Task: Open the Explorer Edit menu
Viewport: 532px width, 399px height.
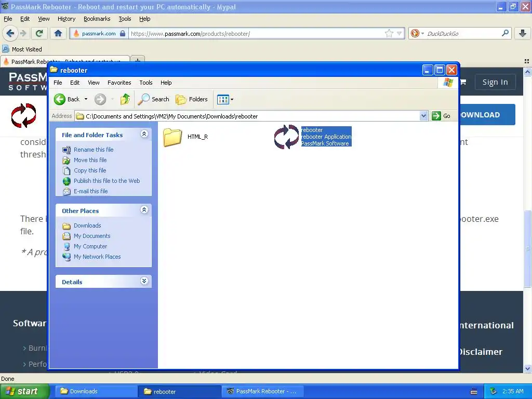Action: click(x=75, y=83)
